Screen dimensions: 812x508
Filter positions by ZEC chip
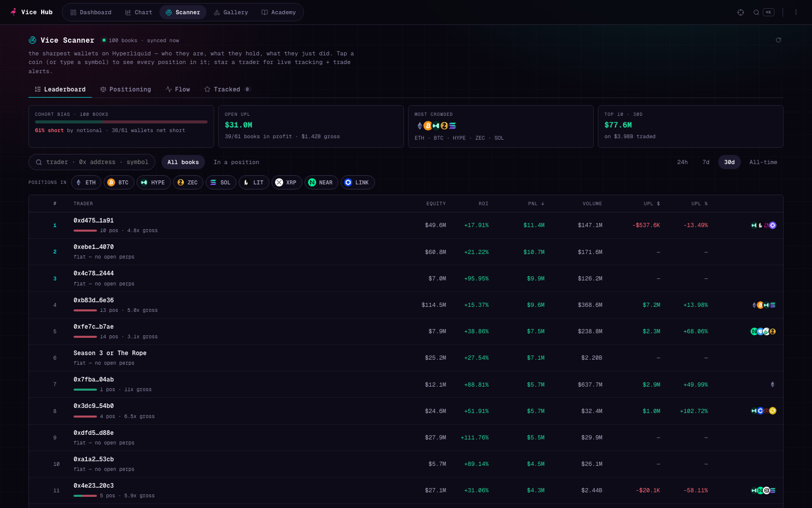tap(188, 182)
